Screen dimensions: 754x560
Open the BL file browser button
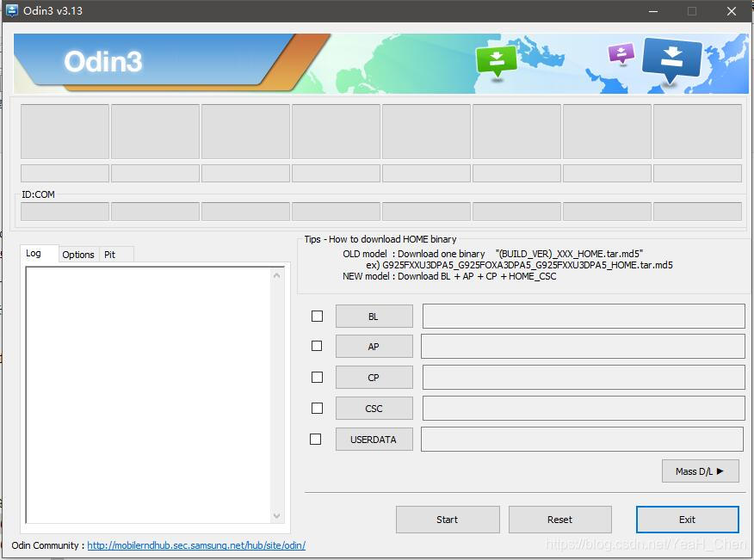click(374, 317)
